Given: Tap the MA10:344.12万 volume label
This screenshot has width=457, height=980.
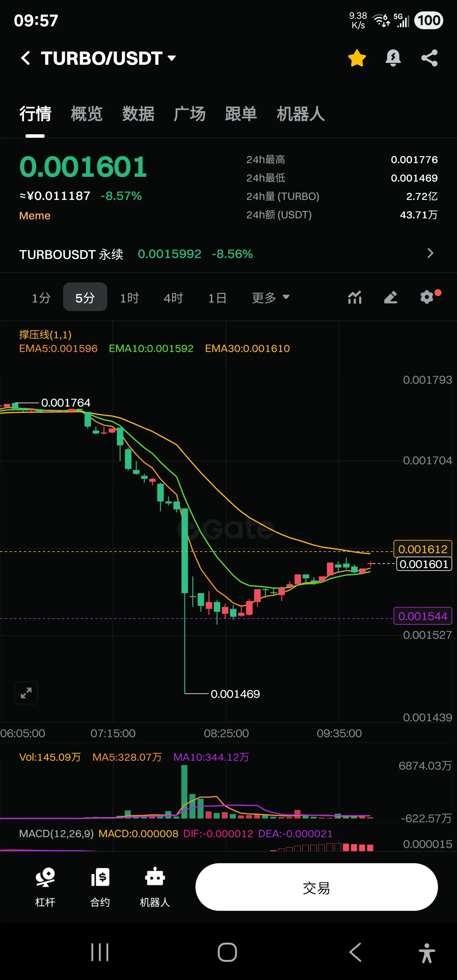Looking at the screenshot, I should click(211, 757).
